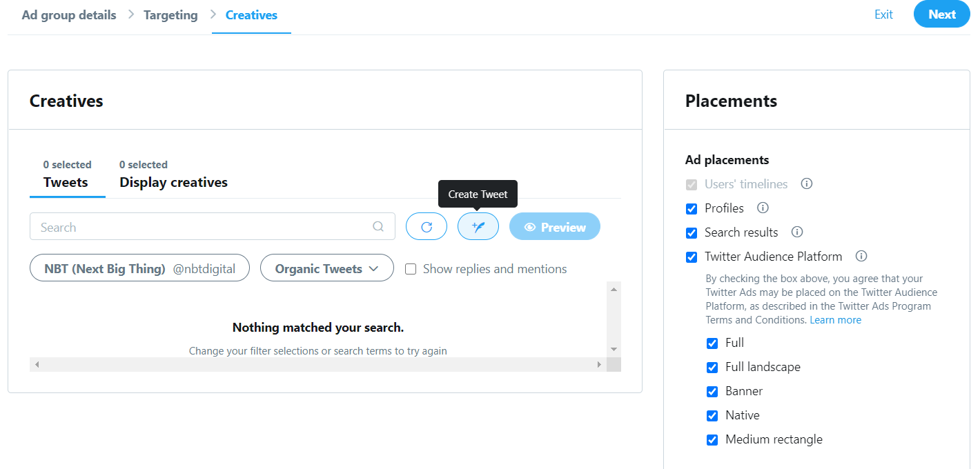Click the Next button
This screenshot has height=469, width=980.
tap(942, 14)
